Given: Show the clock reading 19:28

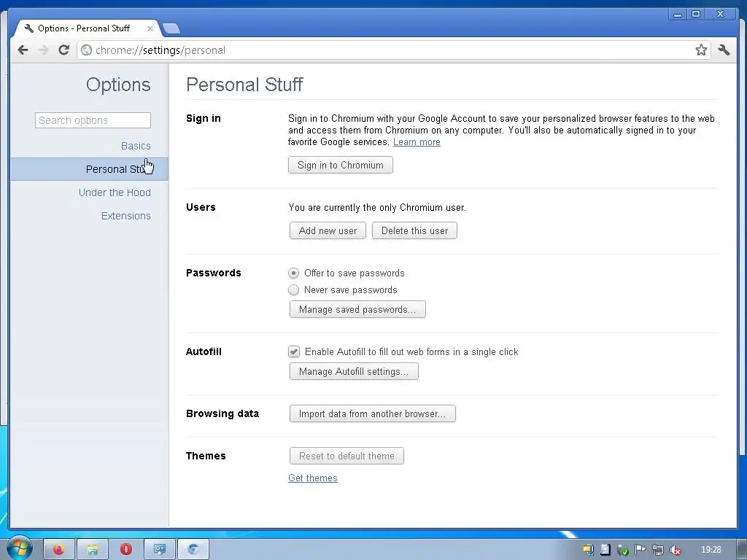Looking at the screenshot, I should click(711, 550).
